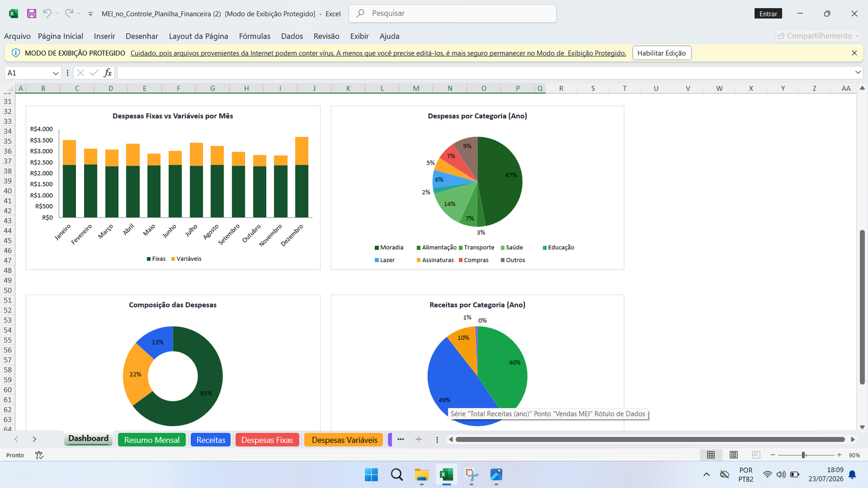This screenshot has width=868, height=488.
Task: Click the Compartilhamento button
Action: (818, 36)
